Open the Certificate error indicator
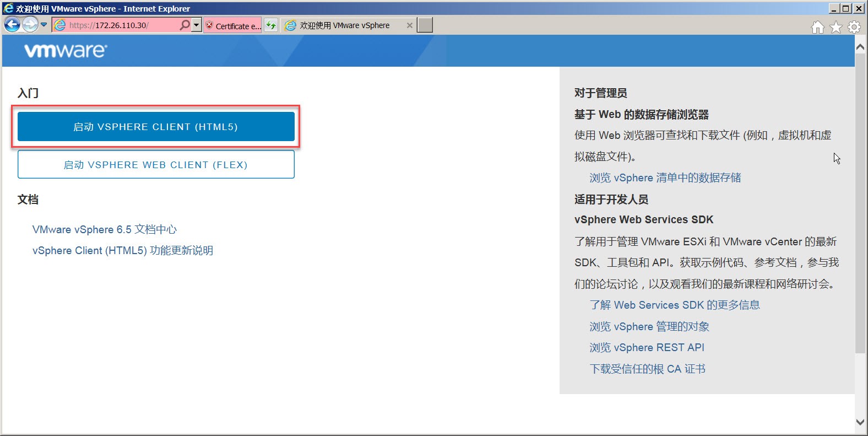The height and width of the screenshot is (436, 868). click(233, 25)
